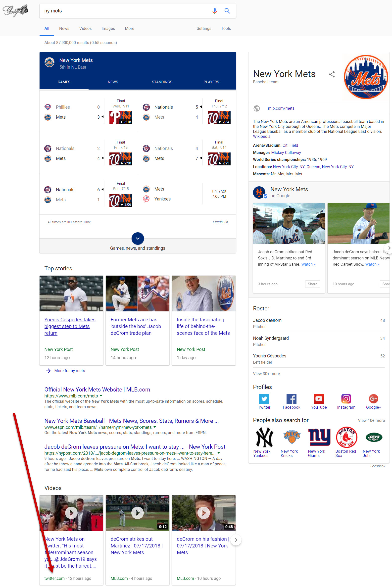The width and height of the screenshot is (392, 587).
Task: Click the search box containing ny mets
Action: pyautogui.click(x=125, y=11)
